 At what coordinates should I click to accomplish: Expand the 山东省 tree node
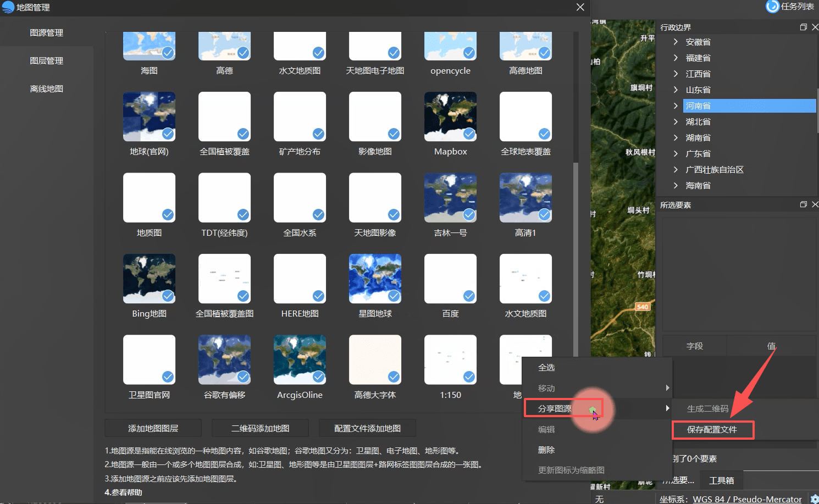(x=676, y=90)
